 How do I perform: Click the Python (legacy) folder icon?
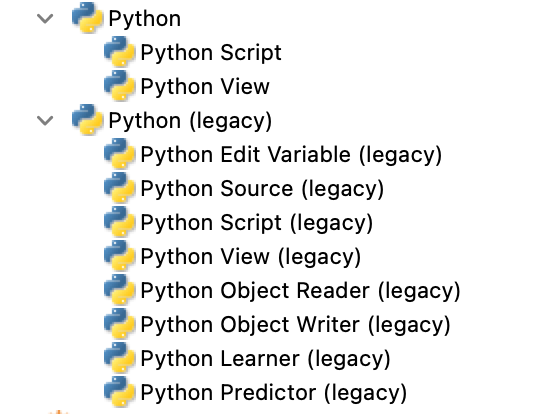pos(87,120)
